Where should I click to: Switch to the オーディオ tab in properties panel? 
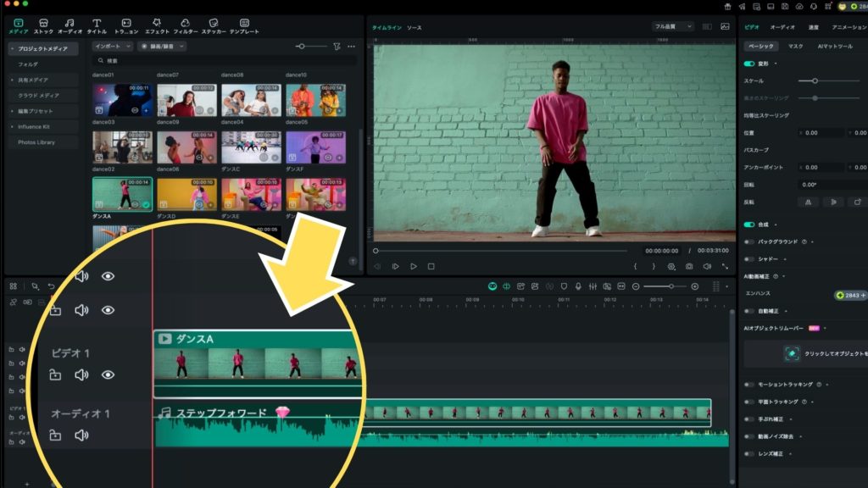pyautogui.click(x=782, y=27)
